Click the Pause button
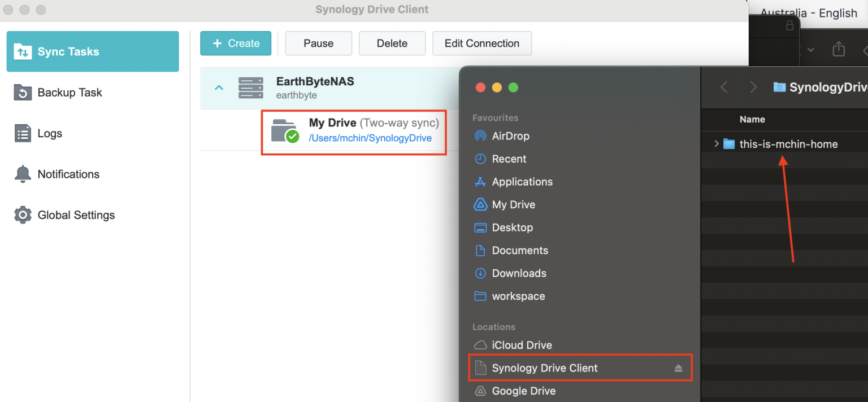This screenshot has width=868, height=402. (318, 43)
